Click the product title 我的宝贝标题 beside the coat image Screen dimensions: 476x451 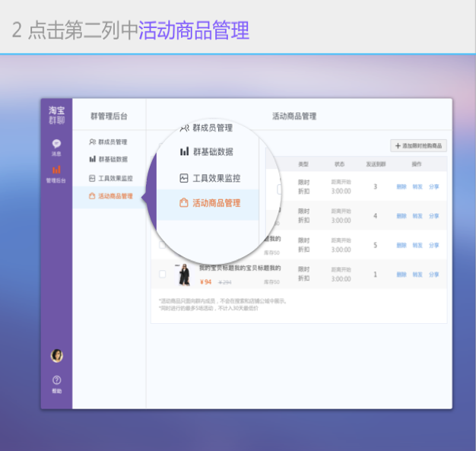240,268
